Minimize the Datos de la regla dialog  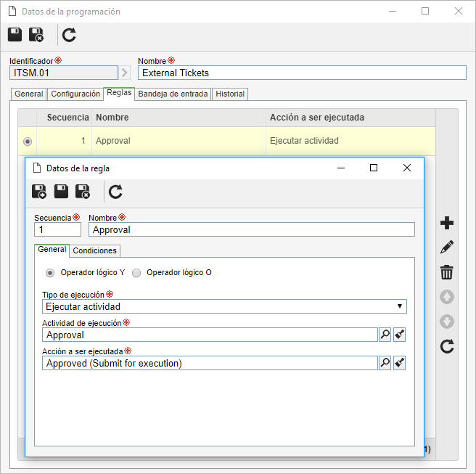[x=341, y=168]
